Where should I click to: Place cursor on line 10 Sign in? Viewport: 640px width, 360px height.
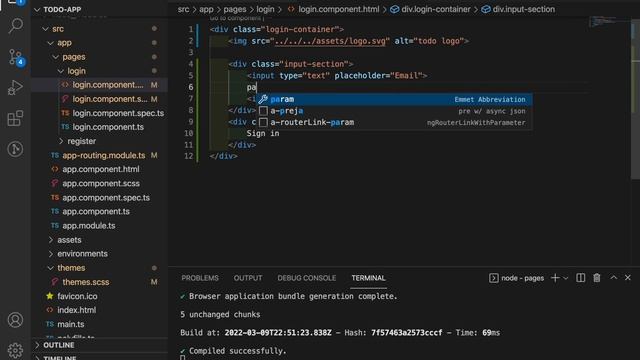(x=263, y=133)
